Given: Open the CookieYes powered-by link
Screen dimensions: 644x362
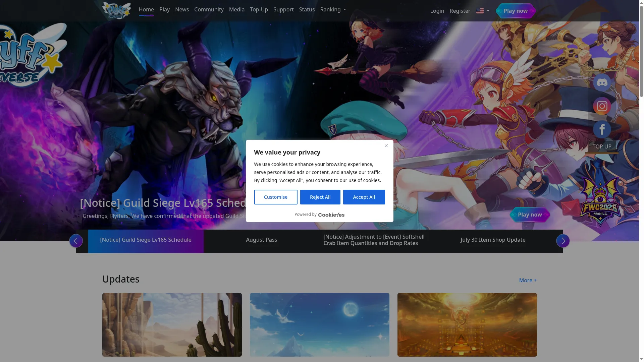Looking at the screenshot, I should [x=331, y=215].
